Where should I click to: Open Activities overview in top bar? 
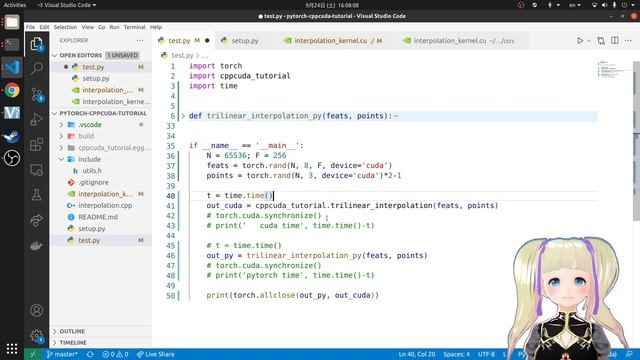pyautogui.click(x=15, y=5)
